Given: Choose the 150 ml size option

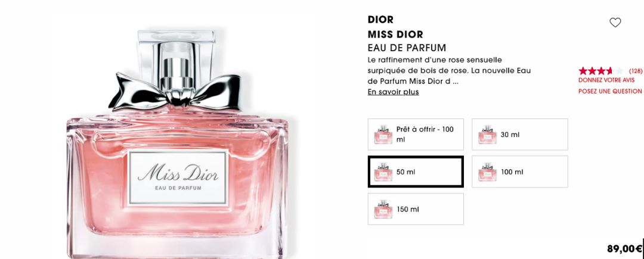Looking at the screenshot, I should click(x=416, y=209).
